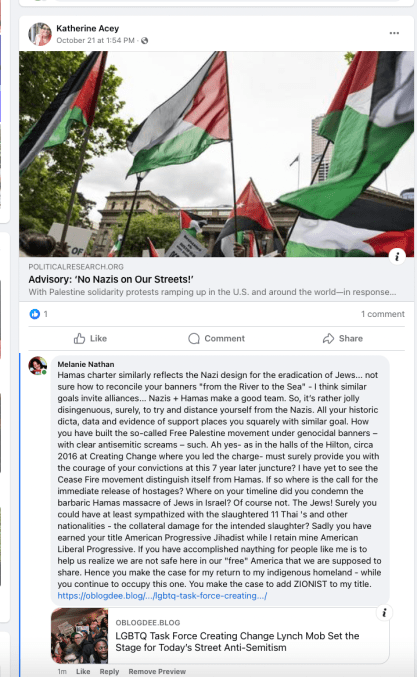The image size is (417, 677).
Task: Click the info icon on the article image
Action: [397, 256]
